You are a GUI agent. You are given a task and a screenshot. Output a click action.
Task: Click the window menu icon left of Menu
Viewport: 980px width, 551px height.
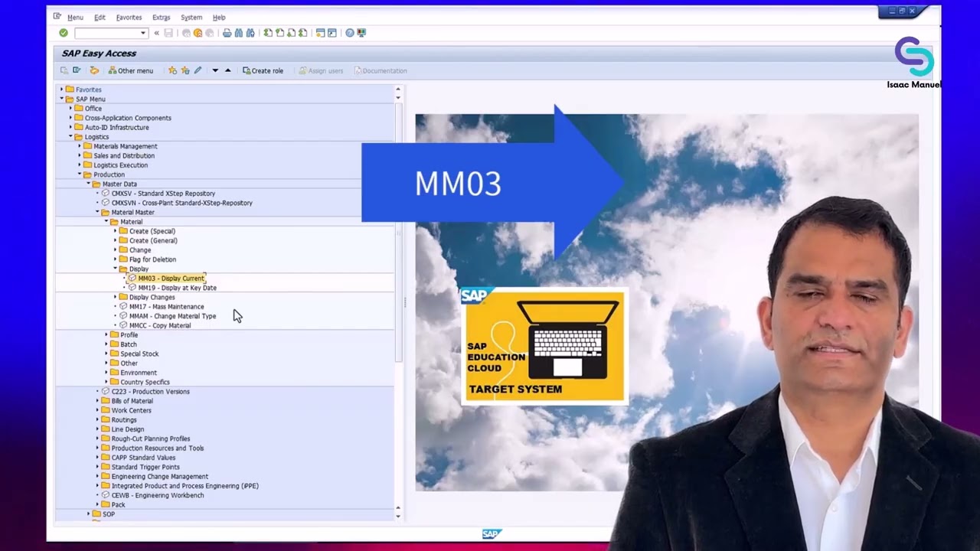pos(57,16)
